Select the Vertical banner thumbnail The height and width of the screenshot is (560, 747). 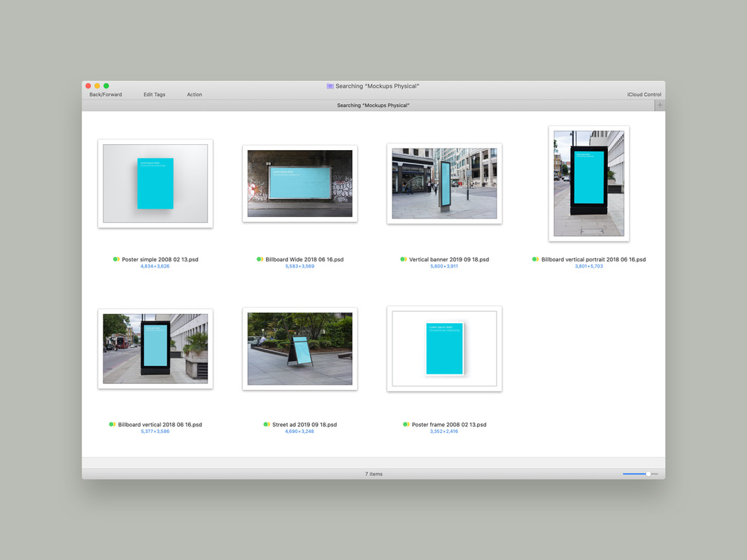pyautogui.click(x=444, y=183)
